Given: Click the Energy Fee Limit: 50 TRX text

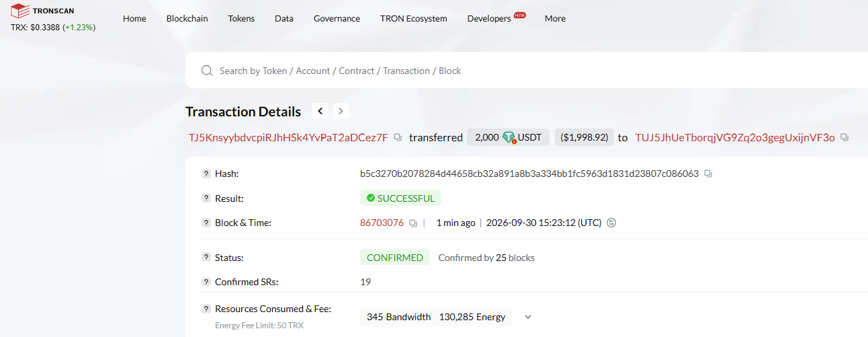Looking at the screenshot, I should [x=259, y=326].
